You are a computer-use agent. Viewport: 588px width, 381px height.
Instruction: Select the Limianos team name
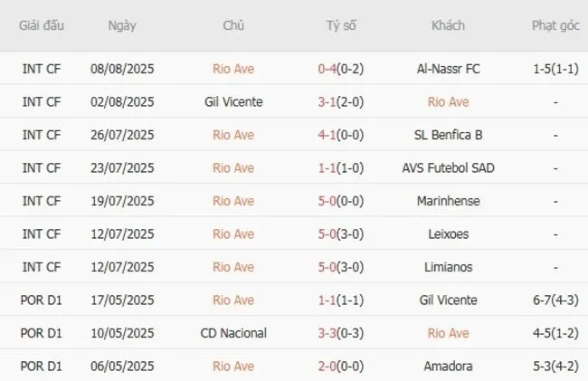coord(448,267)
